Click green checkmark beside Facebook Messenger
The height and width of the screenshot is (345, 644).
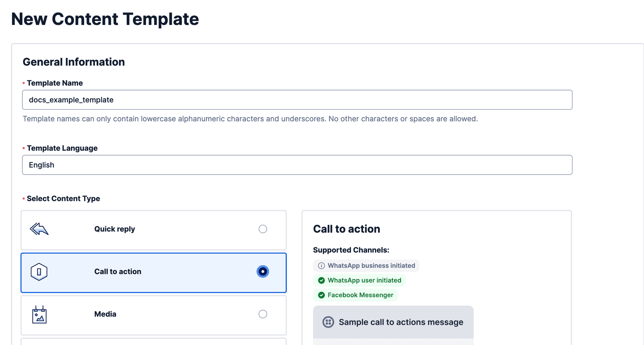[321, 295]
